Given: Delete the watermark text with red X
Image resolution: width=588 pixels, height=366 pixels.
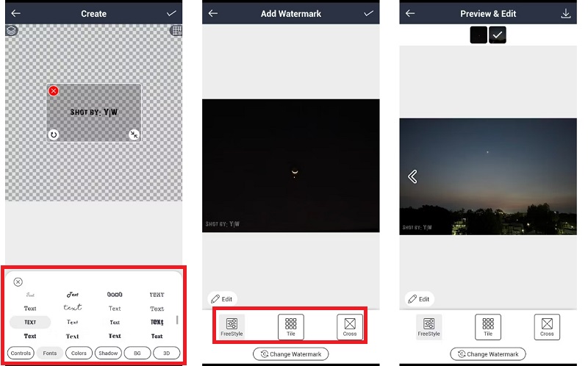Looking at the screenshot, I should pyautogui.click(x=54, y=90).
